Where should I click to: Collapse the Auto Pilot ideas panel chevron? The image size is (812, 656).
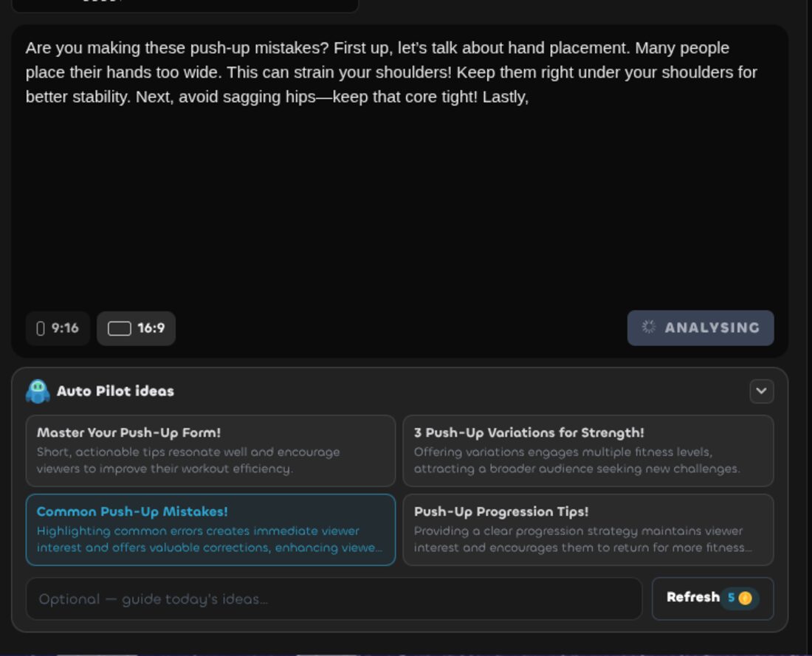click(x=762, y=391)
